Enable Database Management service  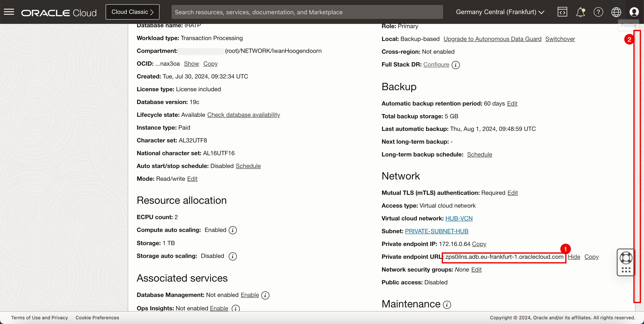[250, 295]
